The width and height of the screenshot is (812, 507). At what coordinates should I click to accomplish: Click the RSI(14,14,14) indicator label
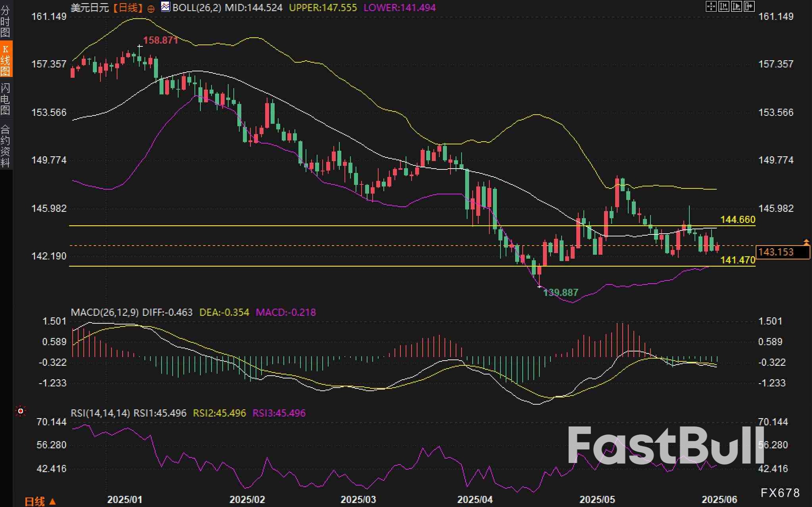click(x=100, y=413)
